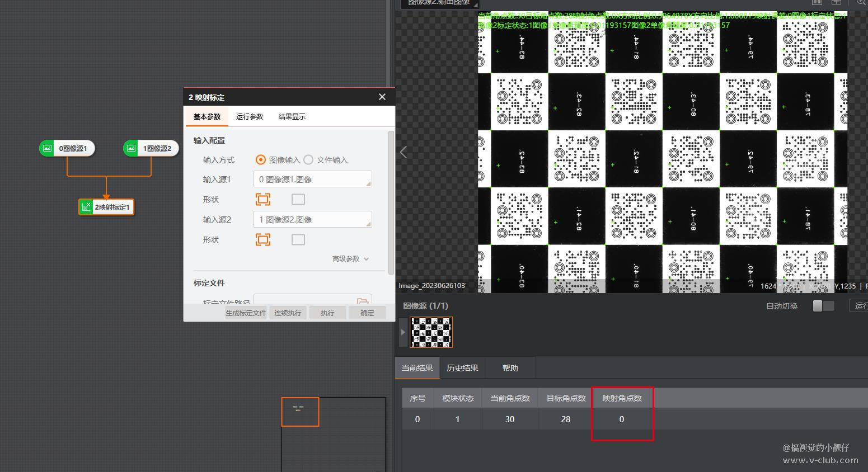Toggle the 自动切换 switch
Viewport: 868px width, 472px height.
[823, 306]
